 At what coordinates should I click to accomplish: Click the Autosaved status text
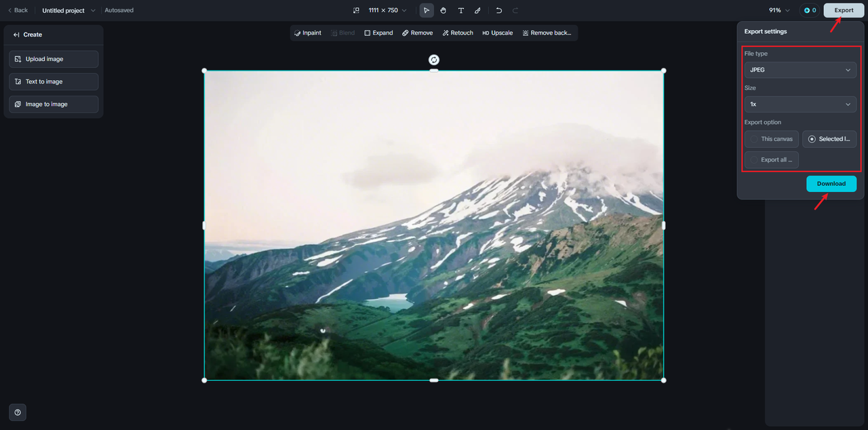pos(119,10)
